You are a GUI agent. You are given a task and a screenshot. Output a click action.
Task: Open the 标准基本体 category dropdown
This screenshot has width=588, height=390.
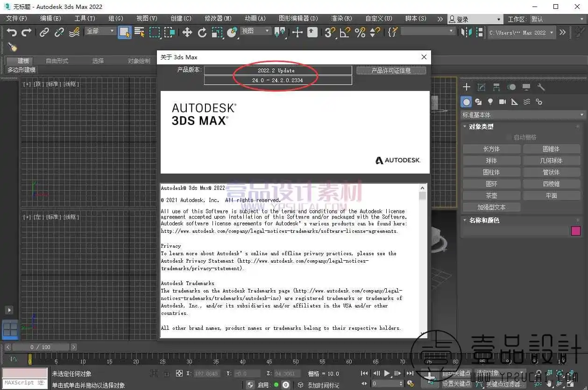point(523,115)
